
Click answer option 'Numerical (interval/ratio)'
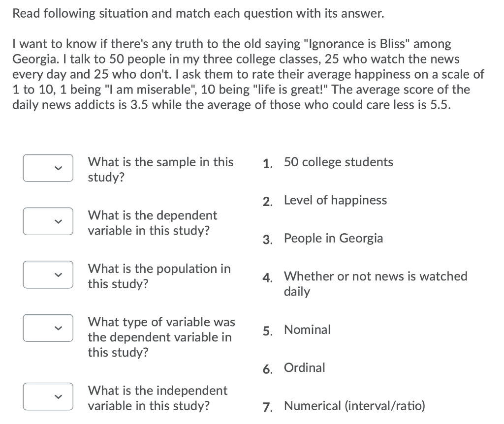pyautogui.click(x=354, y=406)
